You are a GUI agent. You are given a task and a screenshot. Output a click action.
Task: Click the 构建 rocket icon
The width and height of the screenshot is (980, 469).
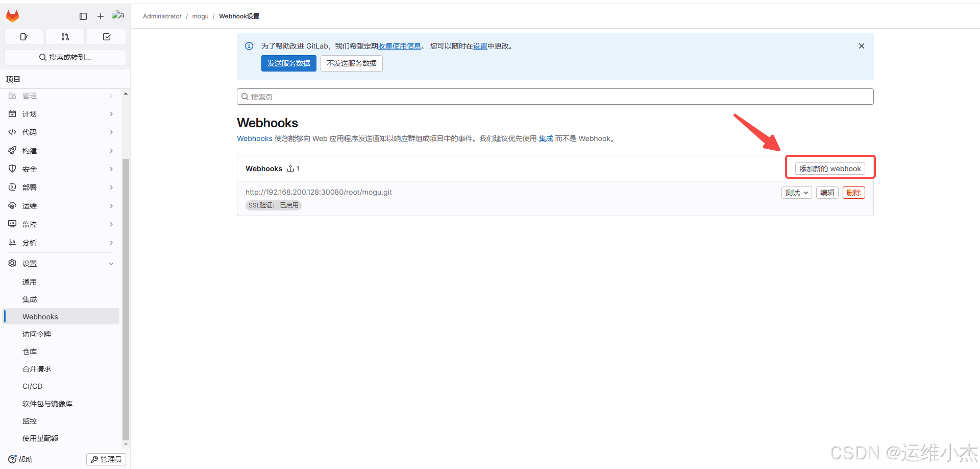tap(12, 151)
